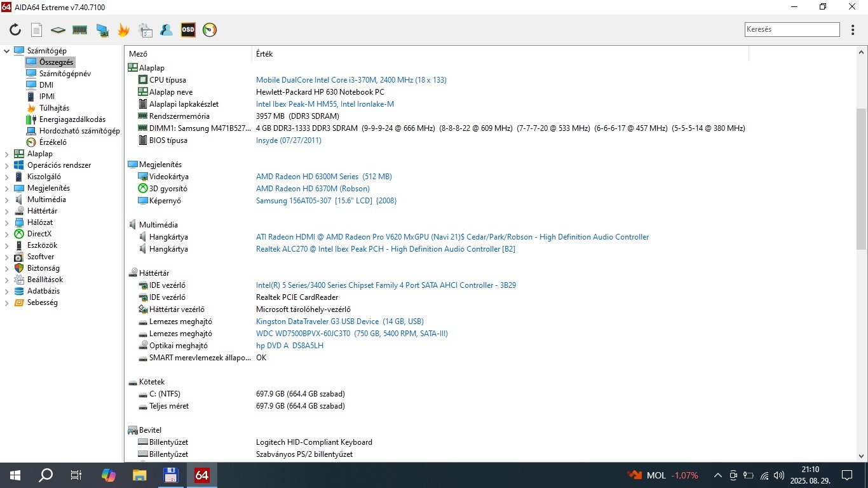Image resolution: width=868 pixels, height=488 pixels.
Task: Expand the Háttértár tree node
Action: coord(7,211)
